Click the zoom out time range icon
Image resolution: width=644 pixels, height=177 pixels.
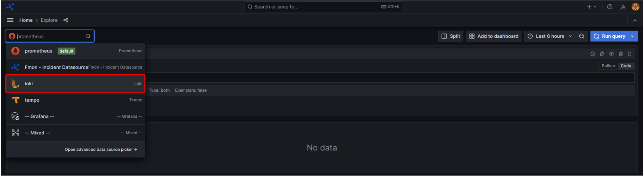[x=582, y=36]
